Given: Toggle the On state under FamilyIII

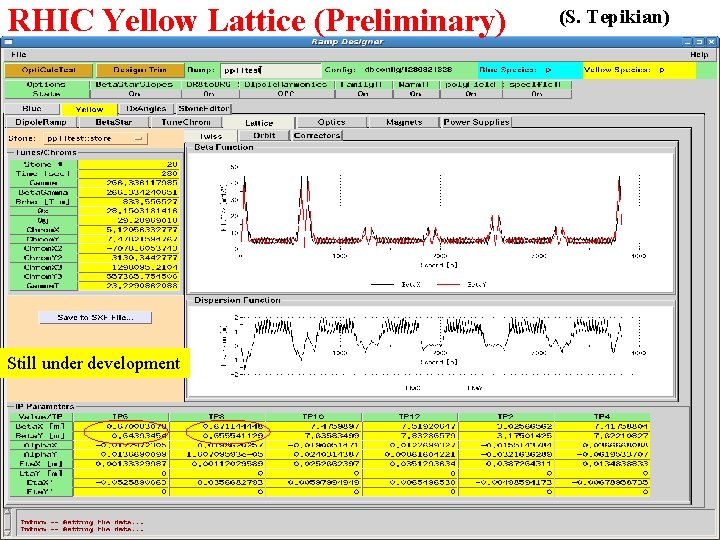Looking at the screenshot, I should (363, 94).
